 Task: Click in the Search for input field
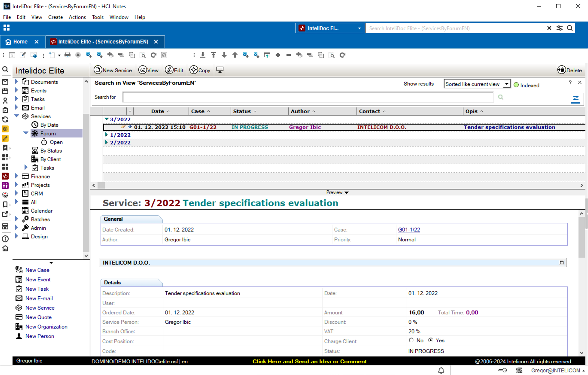pos(308,97)
